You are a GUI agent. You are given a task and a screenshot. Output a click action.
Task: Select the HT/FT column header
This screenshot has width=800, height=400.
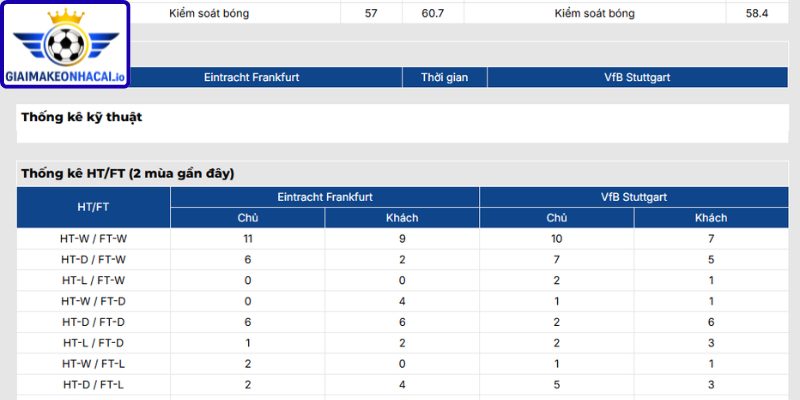pyautogui.click(x=94, y=207)
